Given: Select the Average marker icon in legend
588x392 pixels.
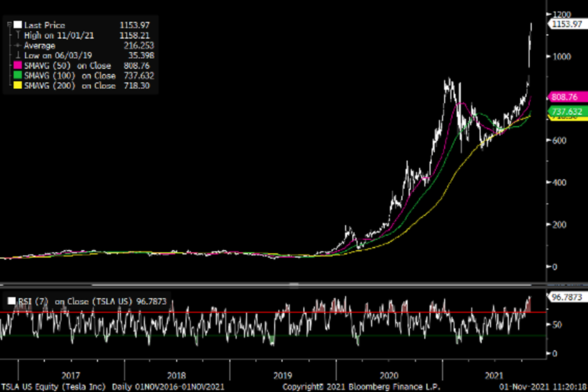Looking at the screenshot, I should click(x=18, y=45).
